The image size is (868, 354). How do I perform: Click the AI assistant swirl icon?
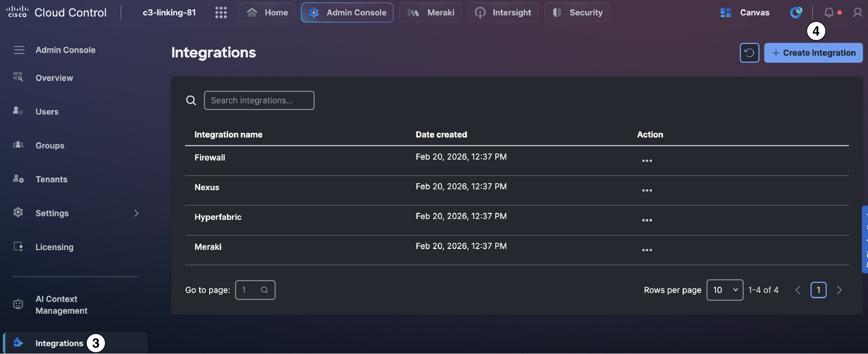pos(796,12)
